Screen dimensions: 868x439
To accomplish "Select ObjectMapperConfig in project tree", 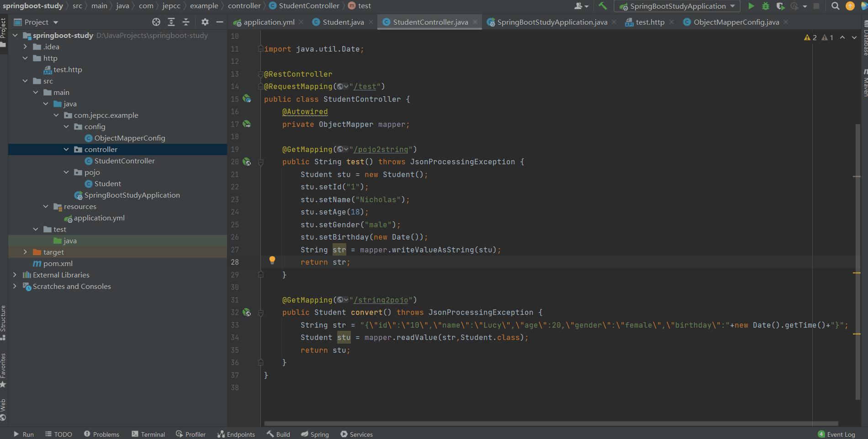I will pos(130,138).
